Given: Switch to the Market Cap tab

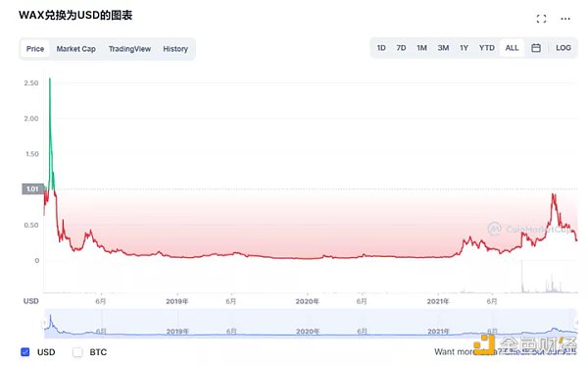Looking at the screenshot, I should click(76, 49).
